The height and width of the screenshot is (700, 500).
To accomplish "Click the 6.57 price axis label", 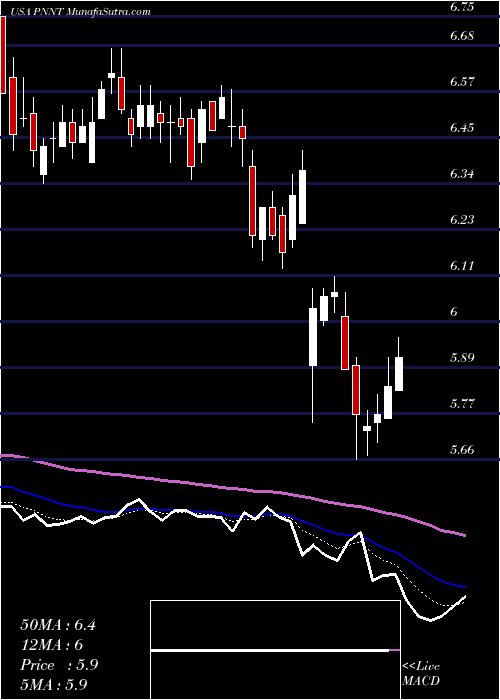I will coord(462,82).
